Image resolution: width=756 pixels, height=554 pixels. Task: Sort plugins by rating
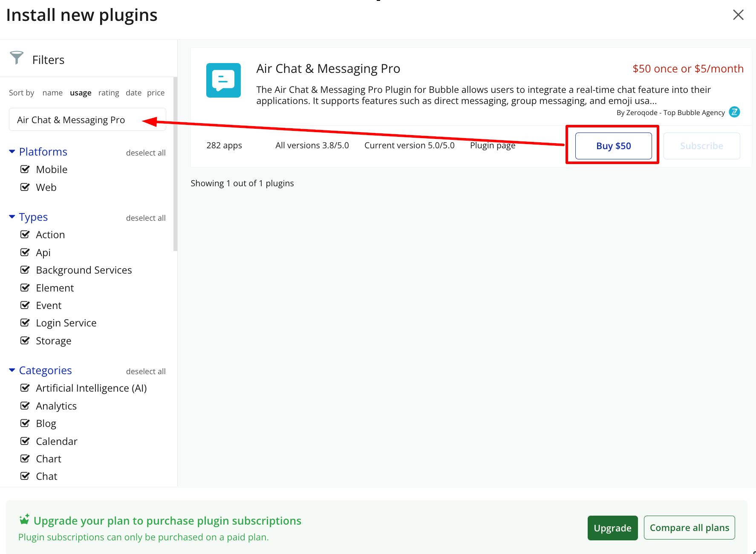(x=109, y=92)
